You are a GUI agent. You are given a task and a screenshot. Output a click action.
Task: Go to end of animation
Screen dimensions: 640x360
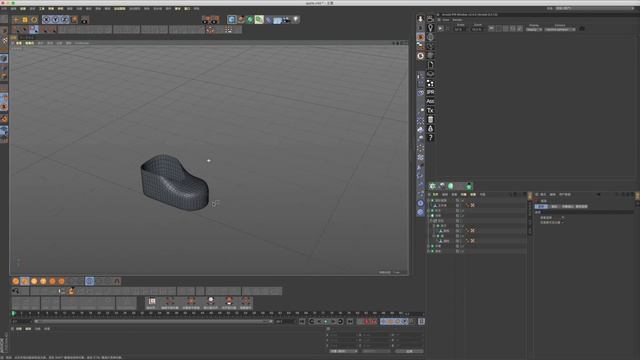click(350, 322)
